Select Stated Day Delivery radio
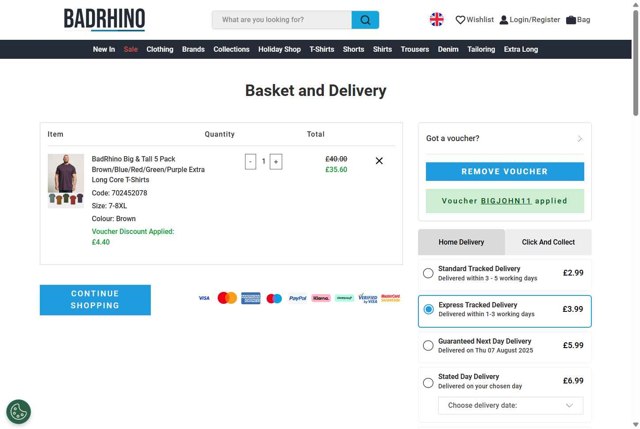 click(x=428, y=383)
